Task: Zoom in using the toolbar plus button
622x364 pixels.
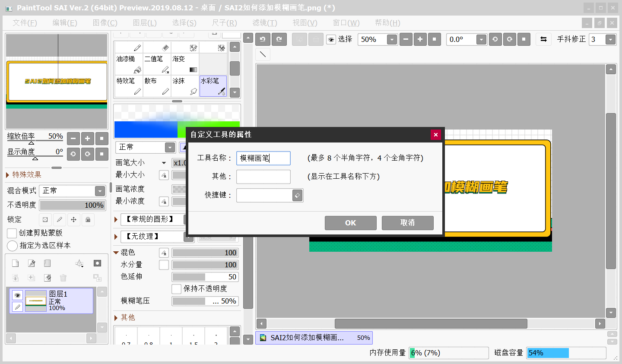Action: coord(420,39)
